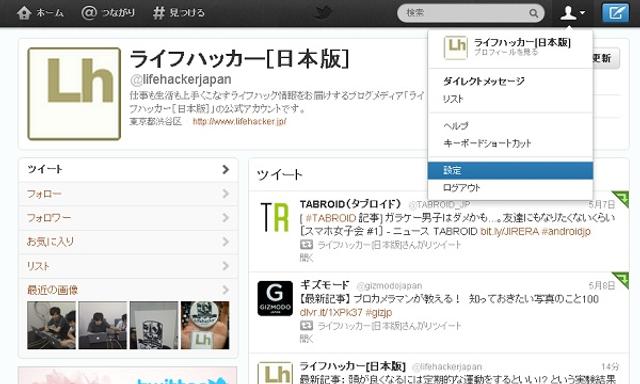
Task: Open Following in left sidebar
Action: point(128,194)
